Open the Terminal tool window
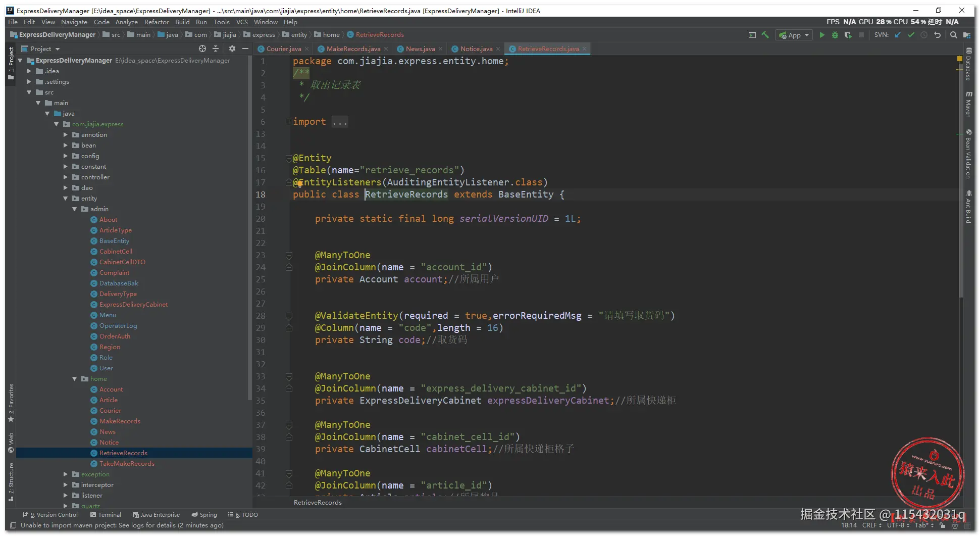 coord(106,515)
